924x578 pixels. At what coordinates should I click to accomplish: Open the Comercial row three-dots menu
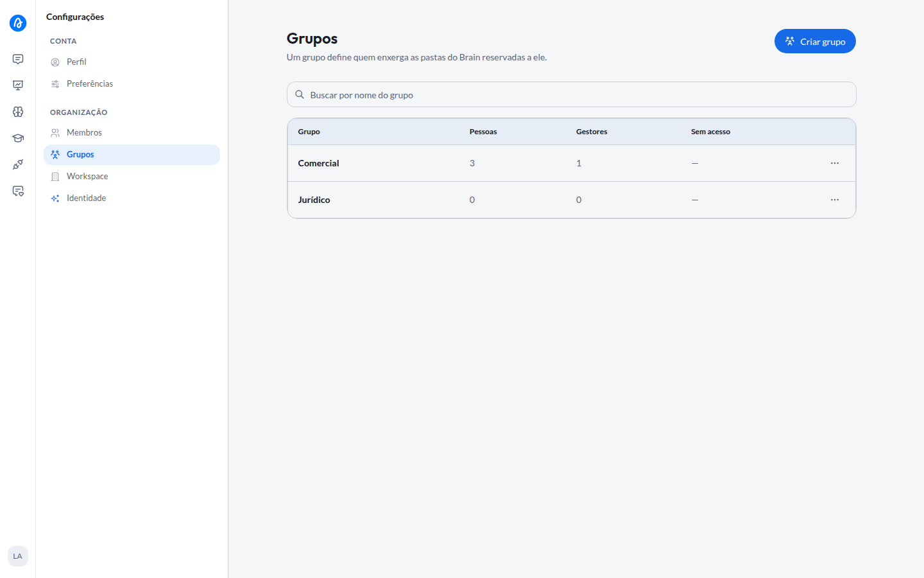pyautogui.click(x=835, y=163)
